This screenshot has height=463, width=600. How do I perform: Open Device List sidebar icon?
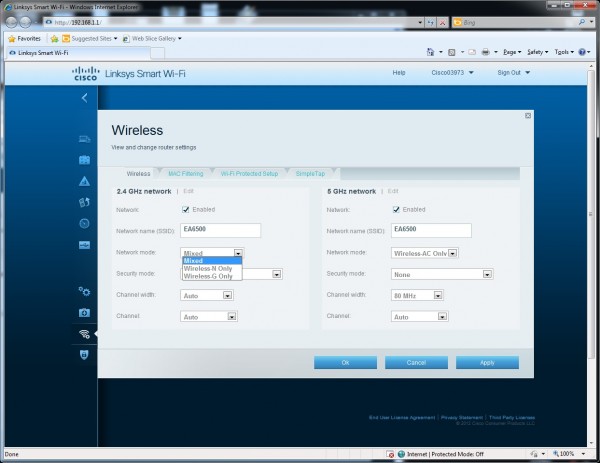[x=85, y=139]
